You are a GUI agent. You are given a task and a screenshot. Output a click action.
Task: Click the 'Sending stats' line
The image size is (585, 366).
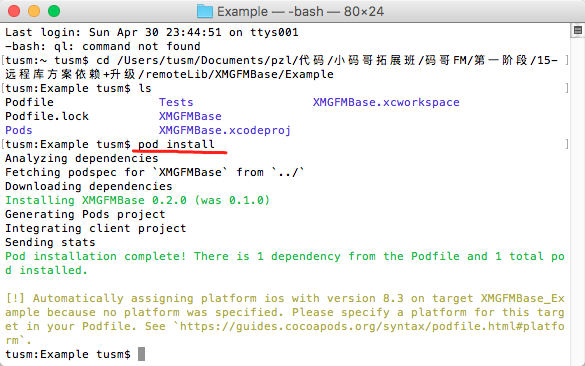click(x=50, y=243)
